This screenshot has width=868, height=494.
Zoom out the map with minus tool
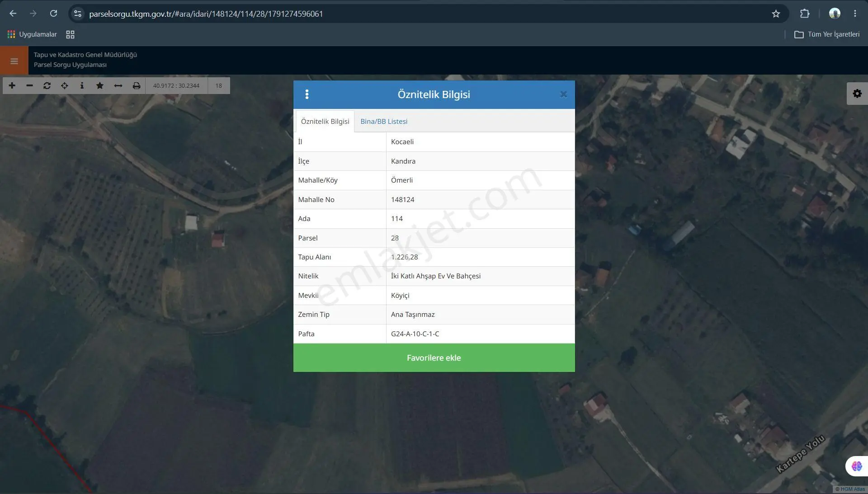pos(29,85)
